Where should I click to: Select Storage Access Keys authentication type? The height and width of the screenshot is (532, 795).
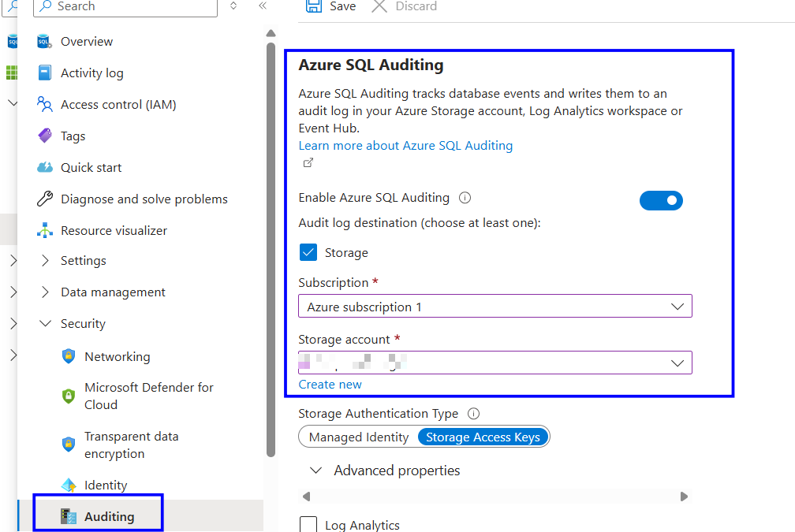click(483, 437)
